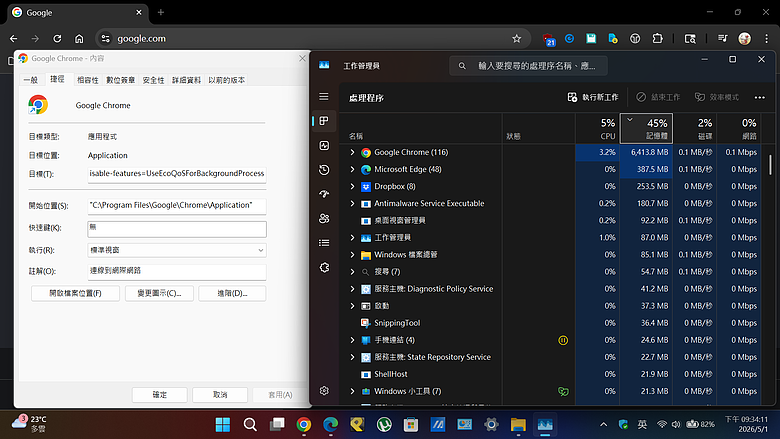Click 進階(D)... button
The width and height of the screenshot is (780, 439).
[232, 293]
